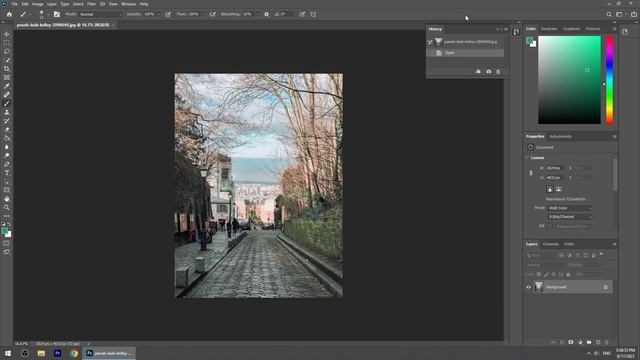Select the Clone Stamp tool
Viewport: 640px width, 360px height.
[x=7, y=112]
